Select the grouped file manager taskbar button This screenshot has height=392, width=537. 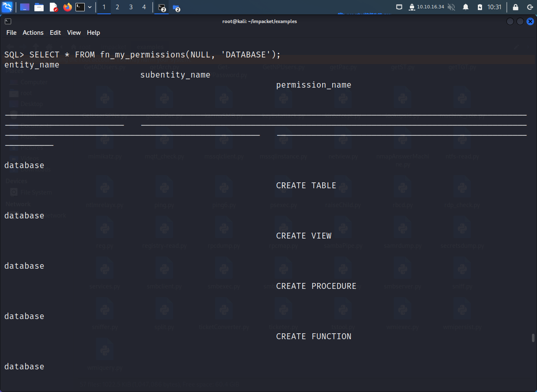click(176, 7)
